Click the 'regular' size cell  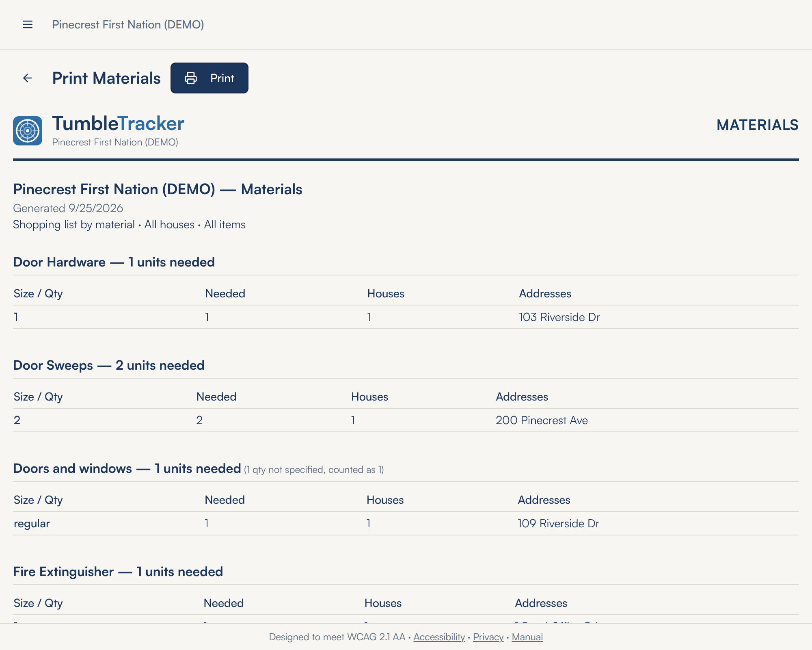coord(32,524)
